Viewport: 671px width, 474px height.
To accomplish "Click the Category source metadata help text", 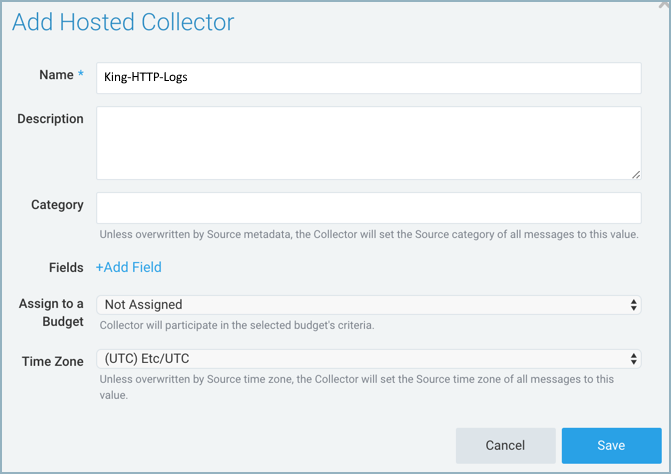I will tap(369, 234).
